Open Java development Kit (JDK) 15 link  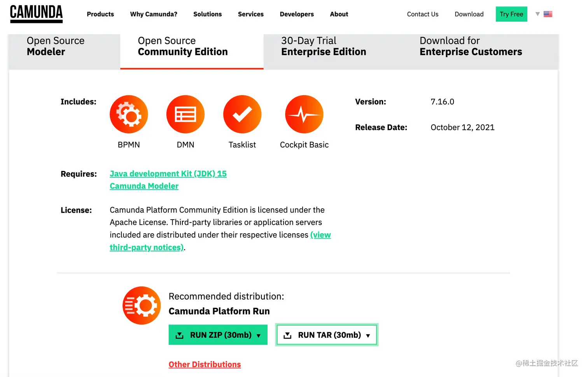click(168, 174)
